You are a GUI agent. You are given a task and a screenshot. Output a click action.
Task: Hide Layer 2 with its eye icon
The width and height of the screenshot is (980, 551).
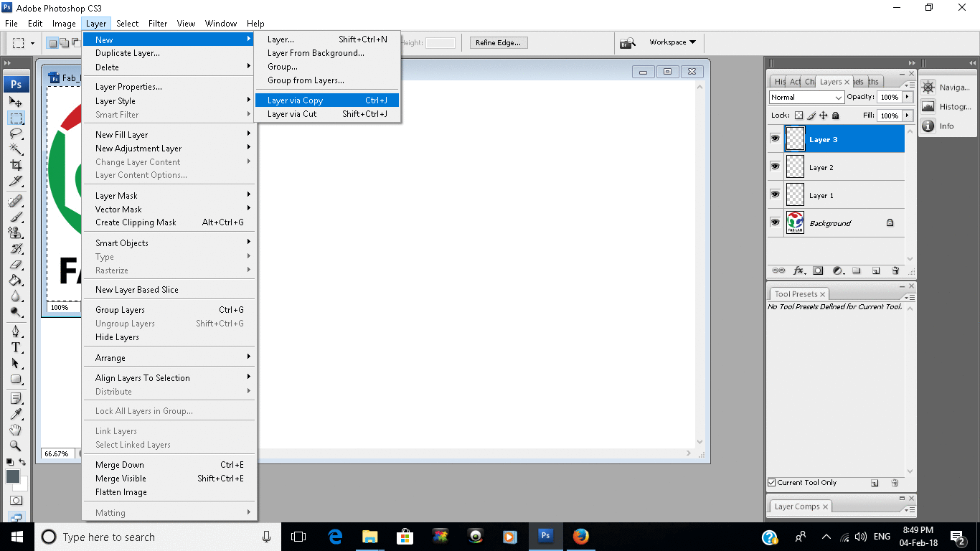point(775,166)
